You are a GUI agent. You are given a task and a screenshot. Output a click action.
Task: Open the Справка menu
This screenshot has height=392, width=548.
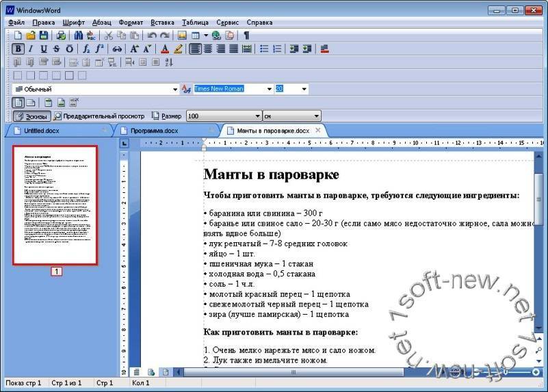click(x=260, y=23)
